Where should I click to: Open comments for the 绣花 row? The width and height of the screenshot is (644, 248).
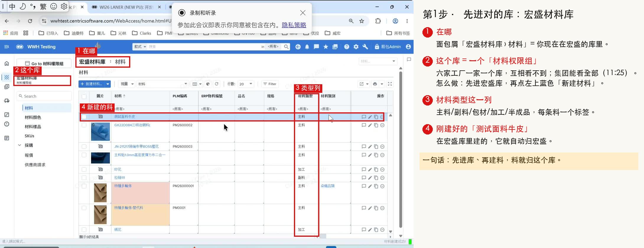[x=364, y=230]
